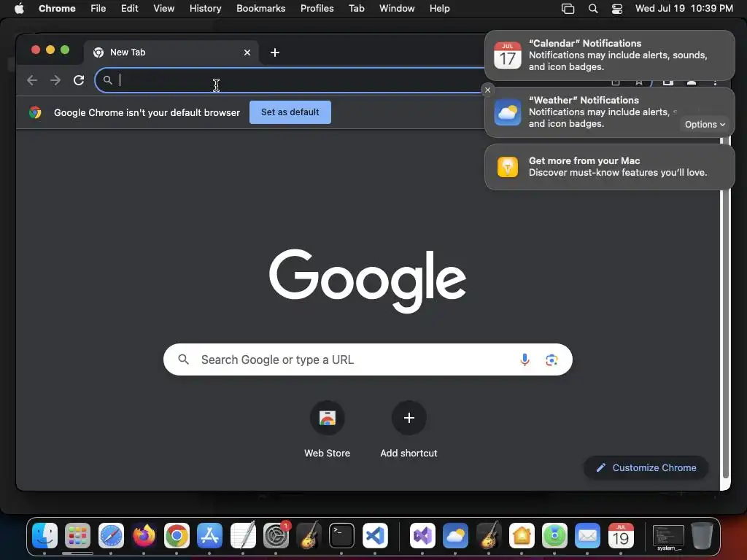Open the Apple menu
The image size is (747, 560).
click(19, 9)
